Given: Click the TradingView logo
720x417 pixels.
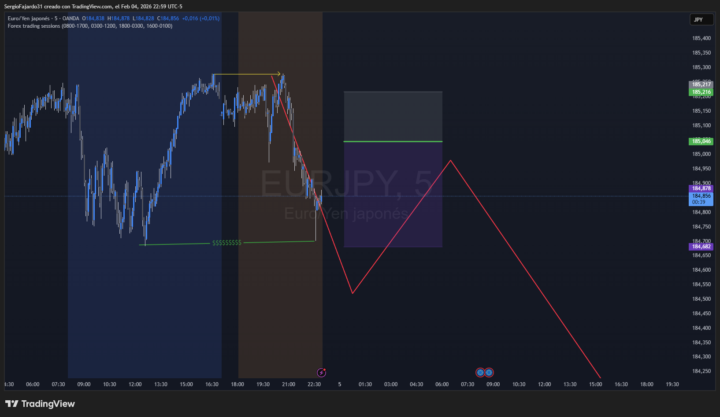Looking at the screenshot, I should tap(40, 404).
